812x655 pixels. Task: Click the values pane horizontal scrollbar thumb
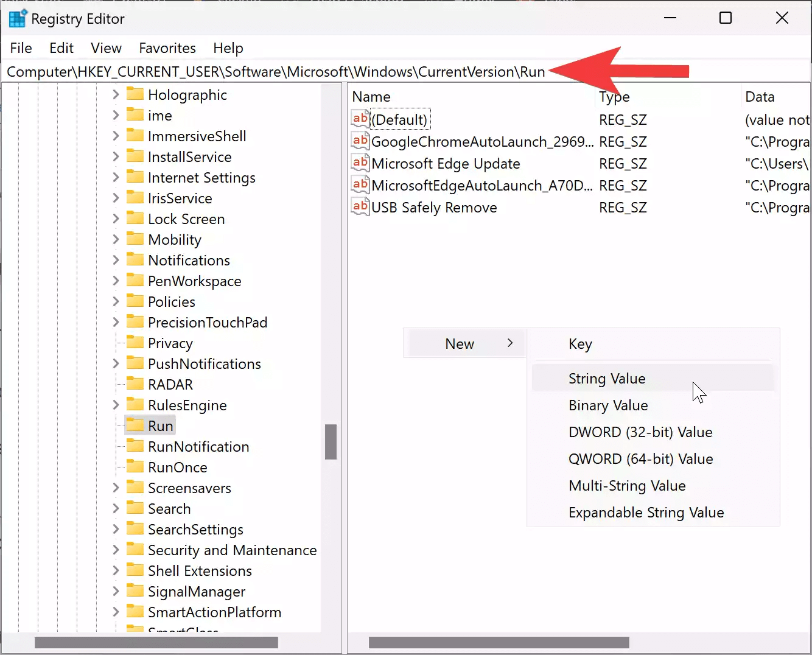click(499, 642)
